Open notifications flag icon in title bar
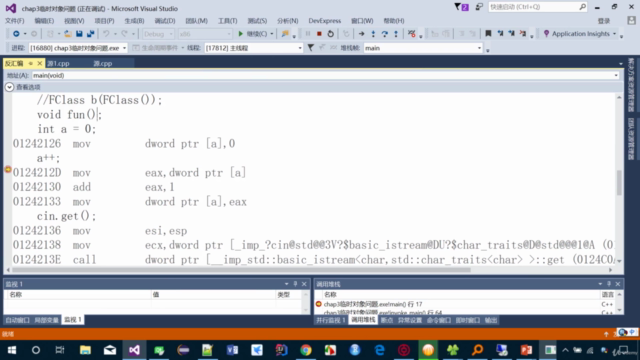This screenshot has width=640, height=360. (x=461, y=7)
